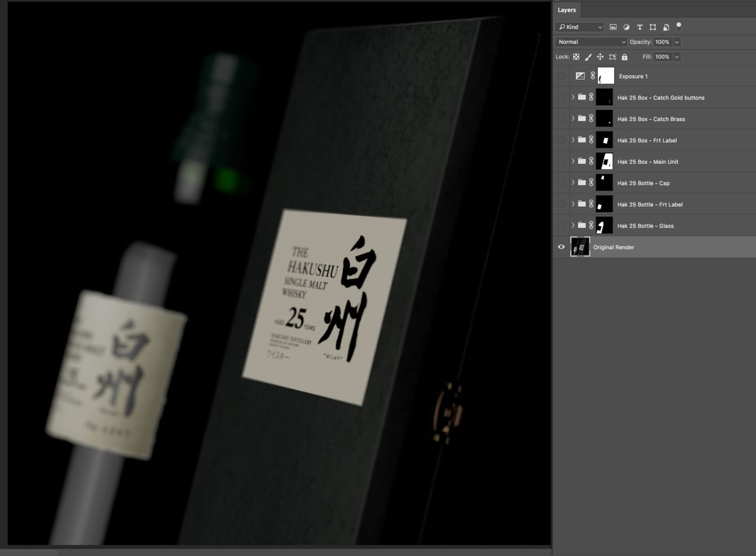Click the Hak 25 Box - Frt Label layer item
The width and height of the screenshot is (756, 556).
(x=646, y=140)
